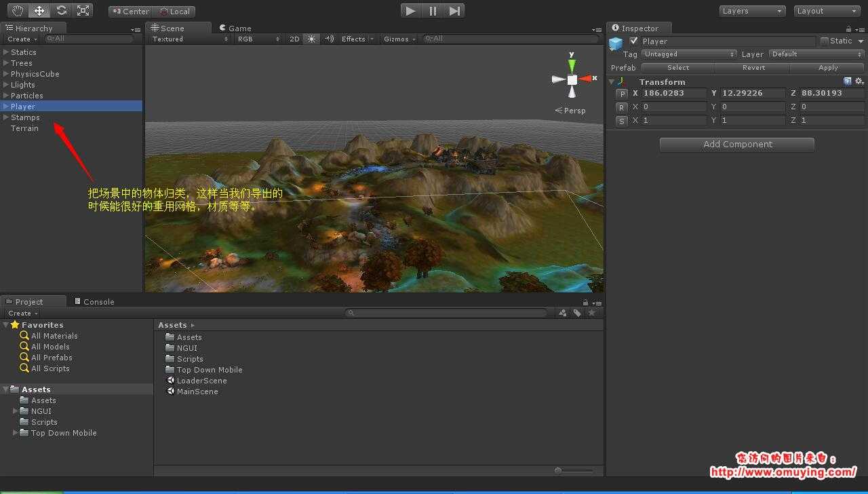Open the Layout dropdown
Viewport: 868px width, 494px height.
pos(827,11)
